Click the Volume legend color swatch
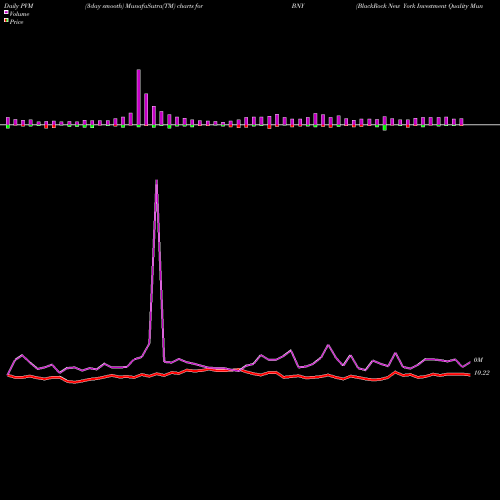500x500 pixels. pos(6,12)
